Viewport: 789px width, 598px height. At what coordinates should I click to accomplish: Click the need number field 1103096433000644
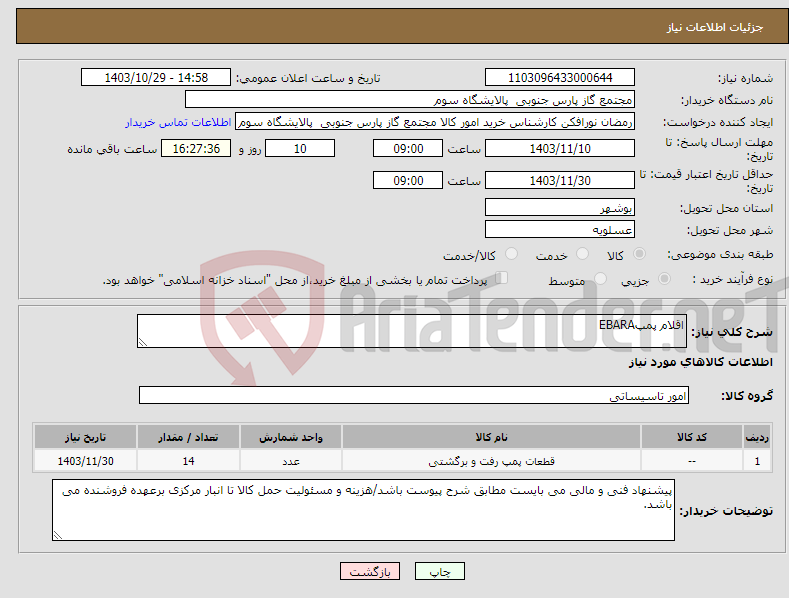(x=560, y=78)
